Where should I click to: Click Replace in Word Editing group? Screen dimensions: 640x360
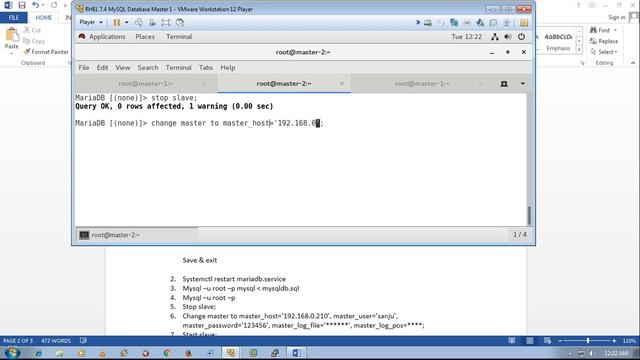[604, 41]
